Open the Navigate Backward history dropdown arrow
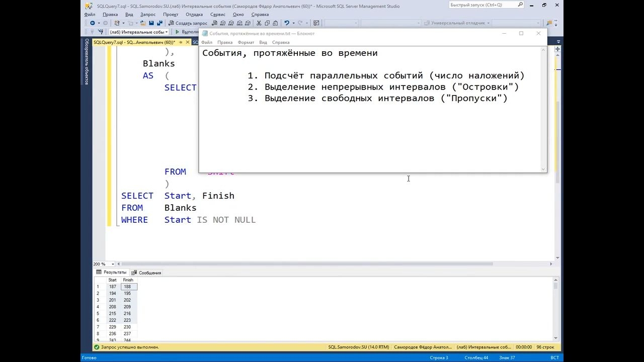 (x=99, y=23)
